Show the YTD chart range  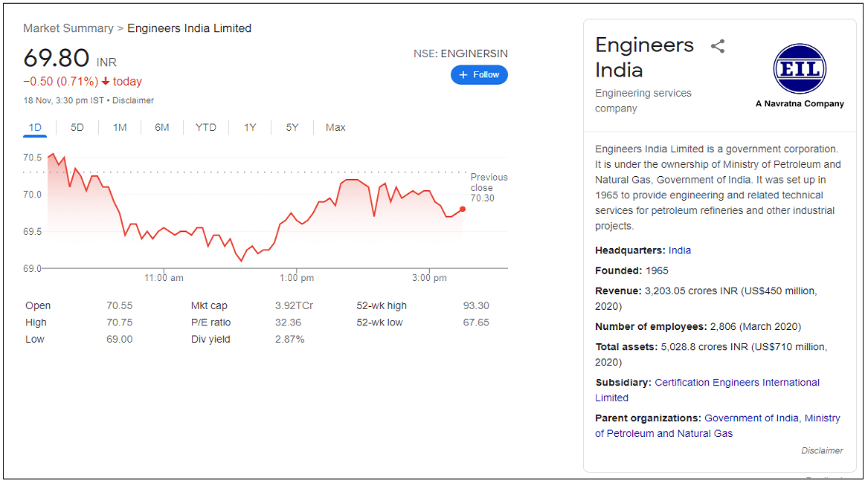coord(205,128)
